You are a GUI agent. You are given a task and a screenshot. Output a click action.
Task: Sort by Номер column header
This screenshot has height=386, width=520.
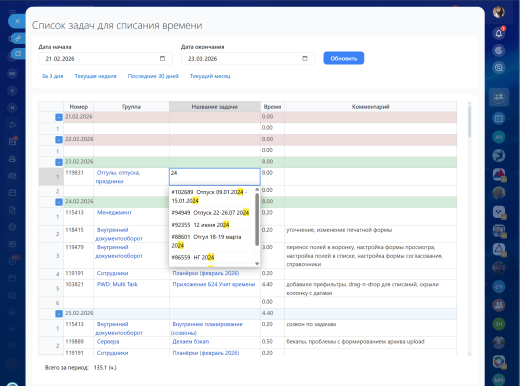click(79, 107)
